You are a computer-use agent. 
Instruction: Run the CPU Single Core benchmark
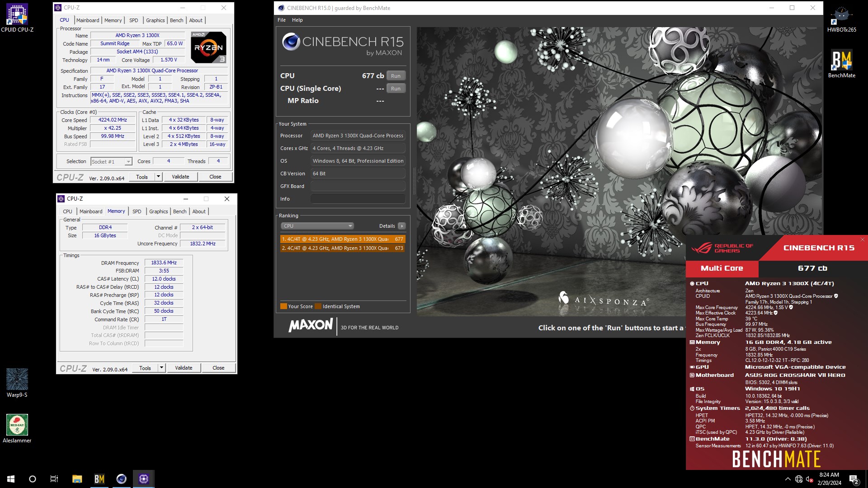(396, 89)
